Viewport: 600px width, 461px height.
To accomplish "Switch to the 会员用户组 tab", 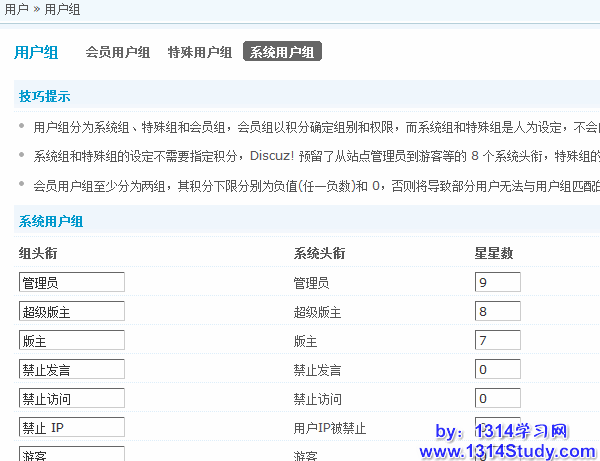I will pyautogui.click(x=118, y=52).
